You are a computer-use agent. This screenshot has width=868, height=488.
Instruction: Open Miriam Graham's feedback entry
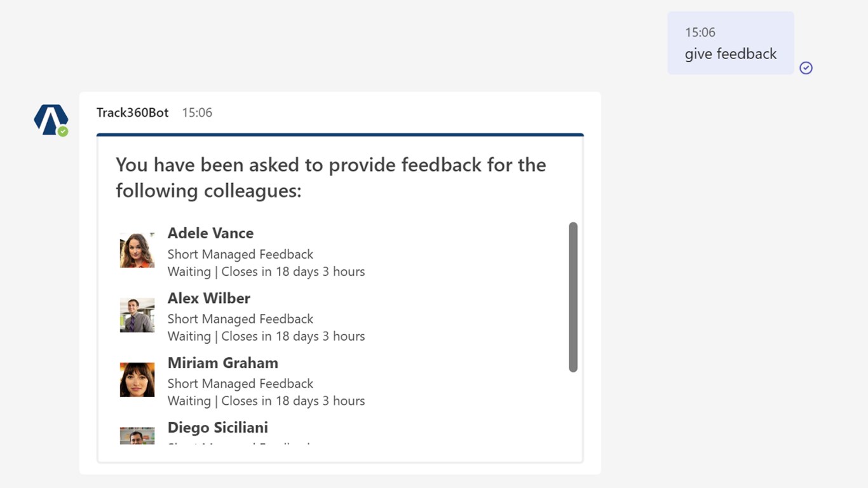222,363
